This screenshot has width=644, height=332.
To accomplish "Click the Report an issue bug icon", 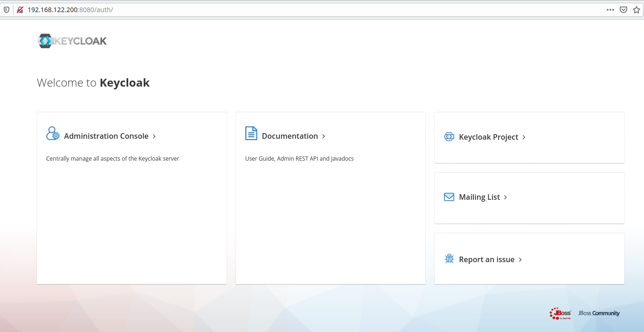I will pos(449,259).
